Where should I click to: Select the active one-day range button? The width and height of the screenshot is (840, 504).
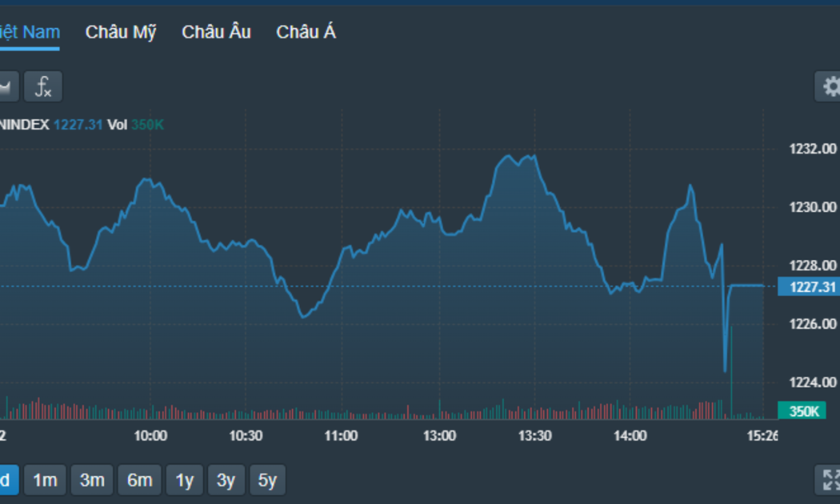pos(8,480)
